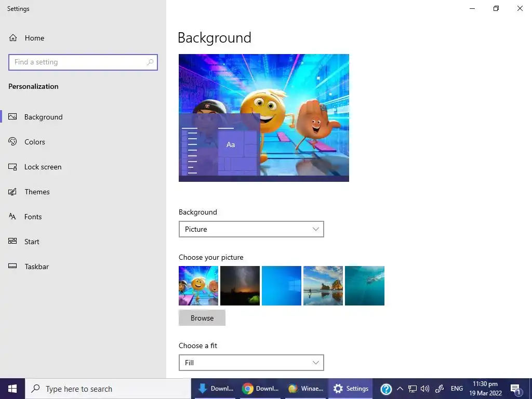The height and width of the screenshot is (399, 532).
Task: Click the Settings gear taskbar button
Action: (x=351, y=389)
